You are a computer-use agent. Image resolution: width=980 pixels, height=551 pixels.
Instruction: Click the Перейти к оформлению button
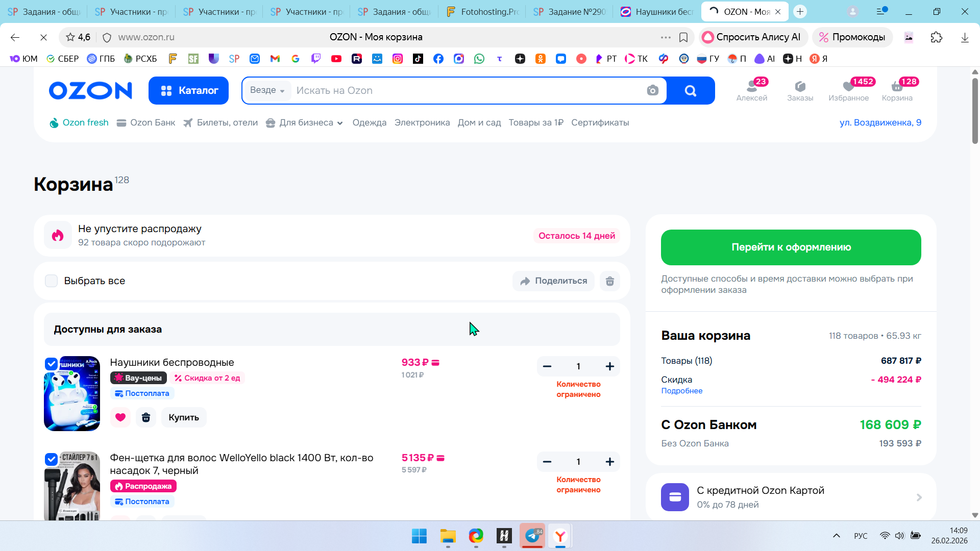[791, 247]
